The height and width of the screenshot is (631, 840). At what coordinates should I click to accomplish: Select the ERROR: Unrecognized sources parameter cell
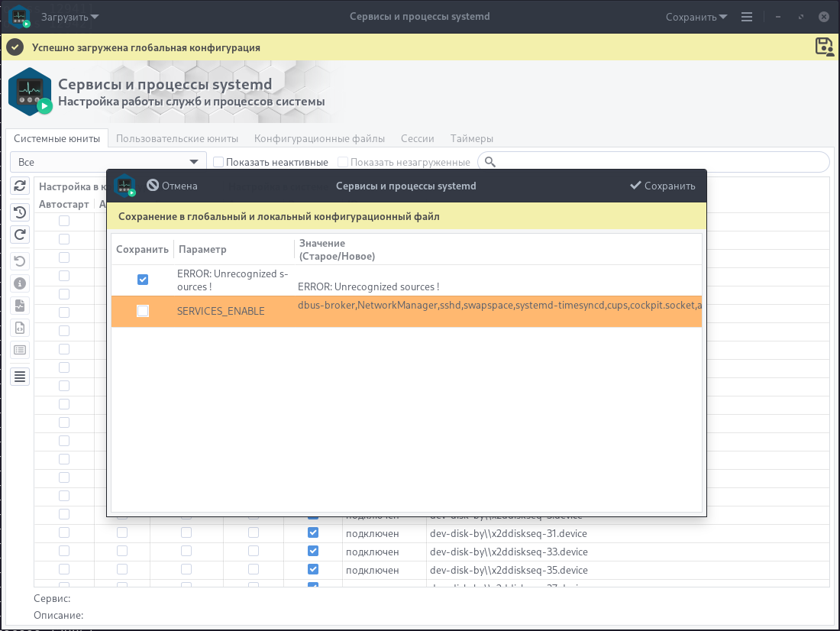coord(232,280)
